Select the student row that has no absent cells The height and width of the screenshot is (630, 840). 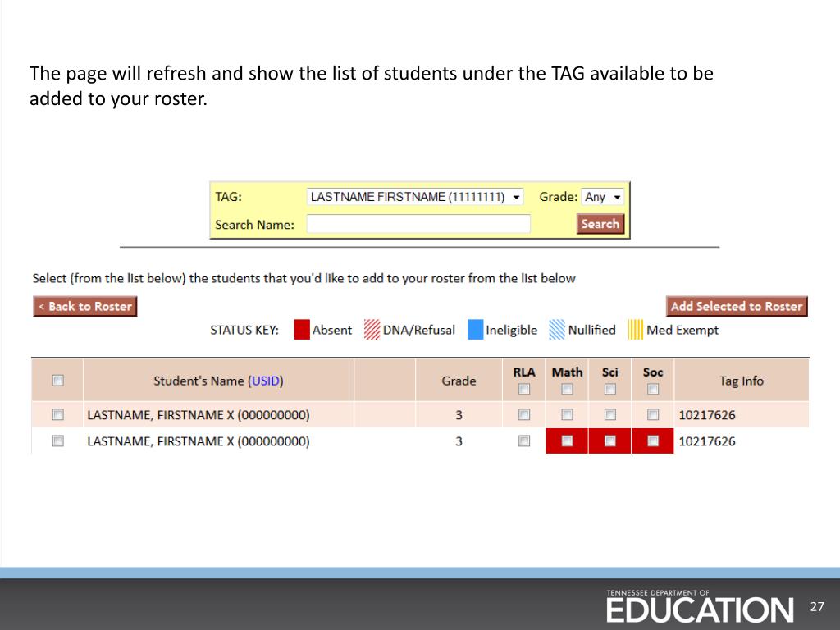coord(58,414)
